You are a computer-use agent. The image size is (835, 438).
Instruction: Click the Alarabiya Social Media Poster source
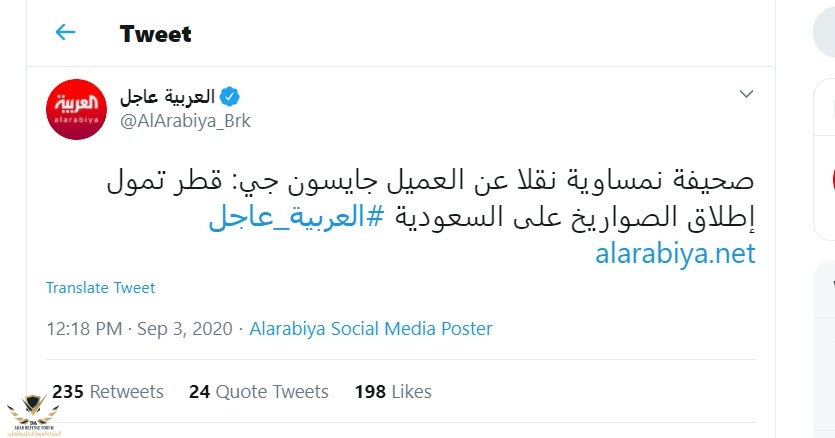click(370, 328)
